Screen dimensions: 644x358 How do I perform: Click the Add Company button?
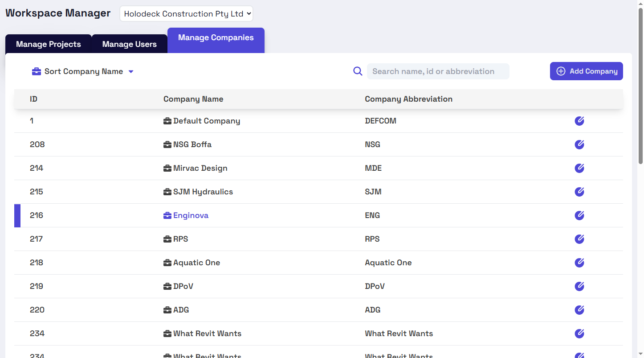click(x=587, y=71)
